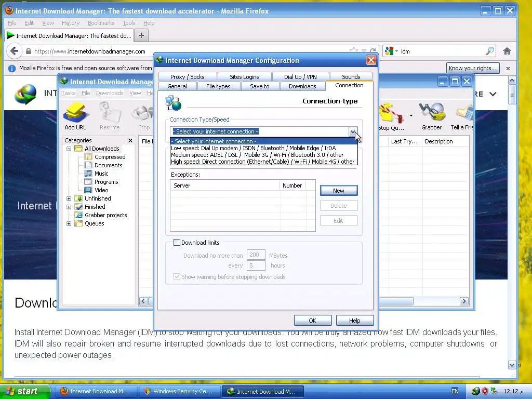This screenshot has height=399, width=532.
Task: Select the Documents category
Action: pyautogui.click(x=108, y=165)
